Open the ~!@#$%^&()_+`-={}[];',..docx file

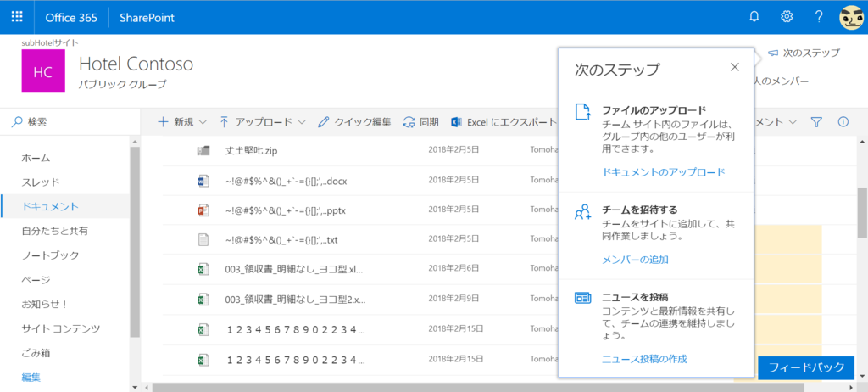tap(287, 181)
